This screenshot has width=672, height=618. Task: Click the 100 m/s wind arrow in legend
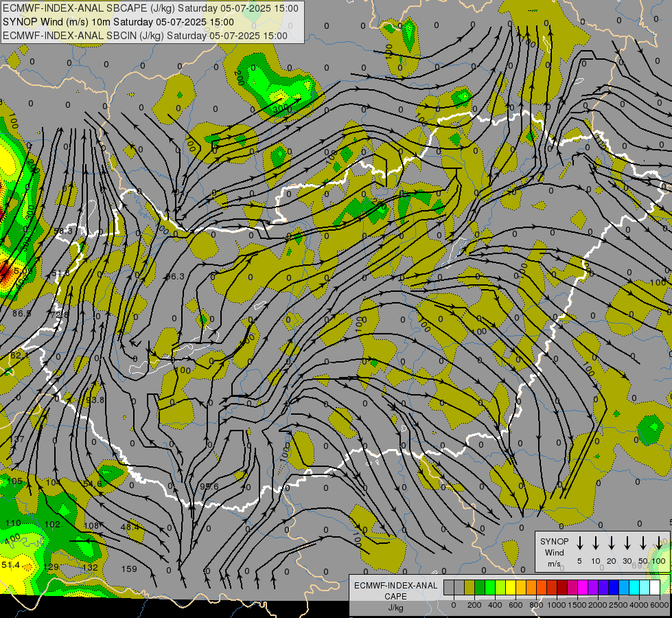659,543
